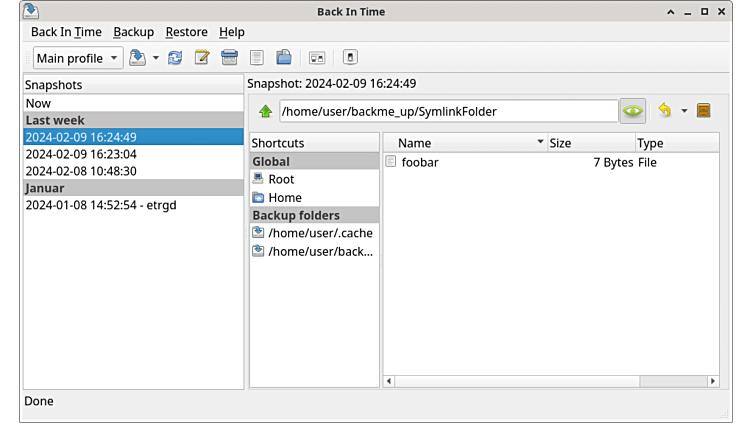Click the horizontal scrollbar in file list

[550, 381]
